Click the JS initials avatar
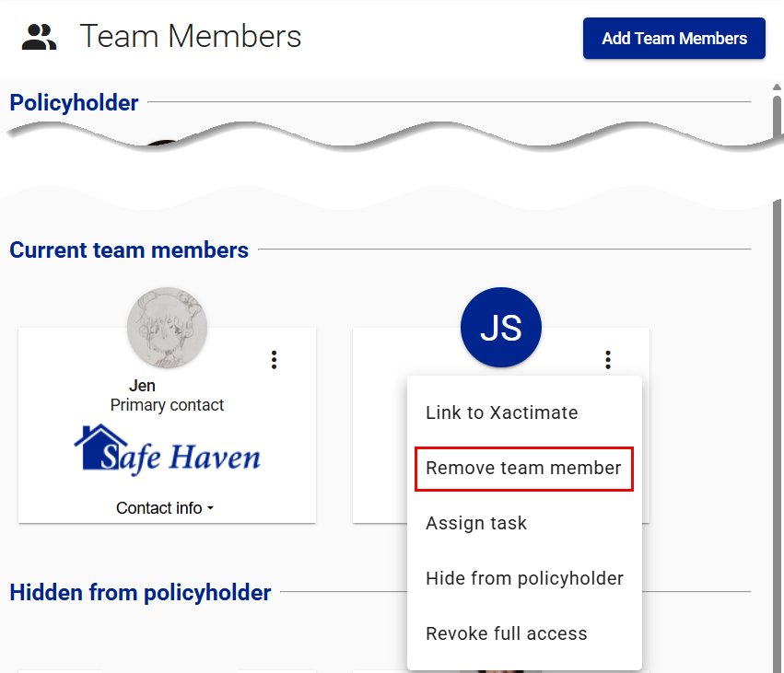Viewport: 784px width, 673px height. coord(500,327)
